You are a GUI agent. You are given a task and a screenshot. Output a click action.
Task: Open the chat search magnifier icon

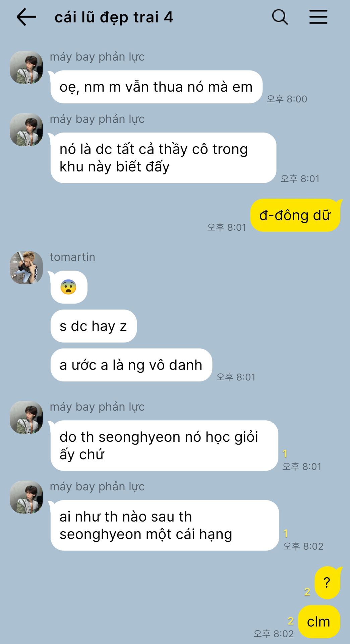point(280,17)
